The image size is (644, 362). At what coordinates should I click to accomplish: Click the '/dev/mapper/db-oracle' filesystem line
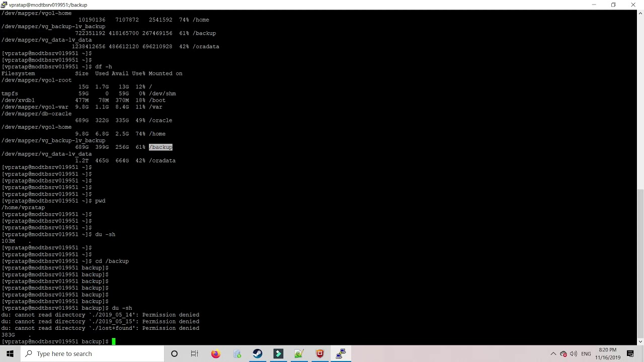(36, 114)
